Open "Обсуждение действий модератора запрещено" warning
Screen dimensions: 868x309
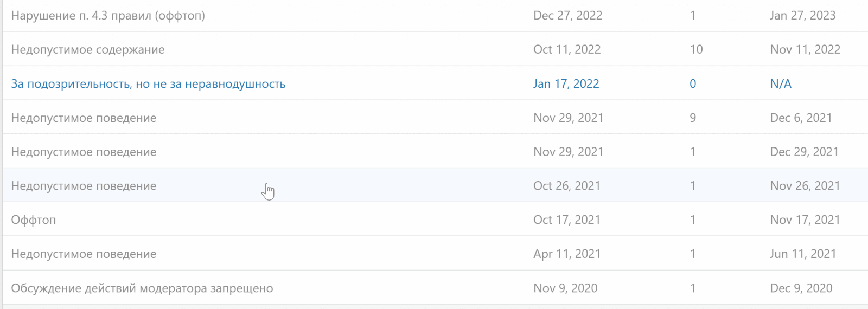[x=142, y=288]
